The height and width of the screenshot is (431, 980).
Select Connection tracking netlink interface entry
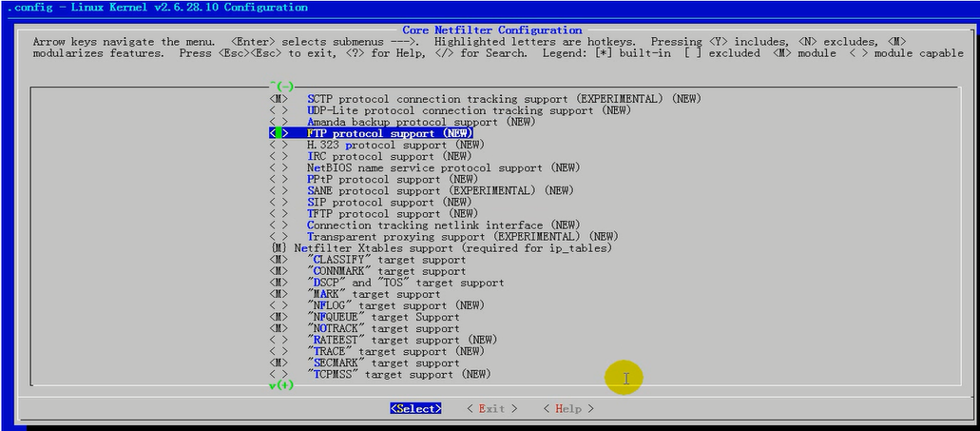click(x=443, y=225)
